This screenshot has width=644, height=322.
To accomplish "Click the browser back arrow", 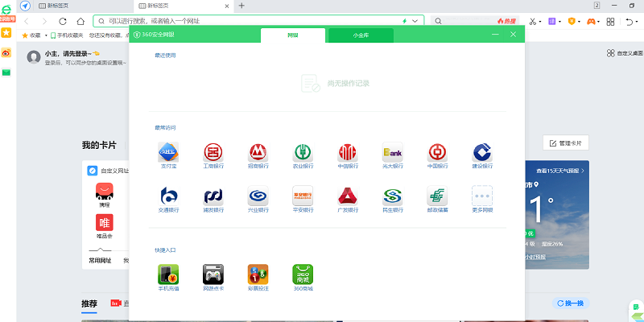I will click(x=27, y=21).
